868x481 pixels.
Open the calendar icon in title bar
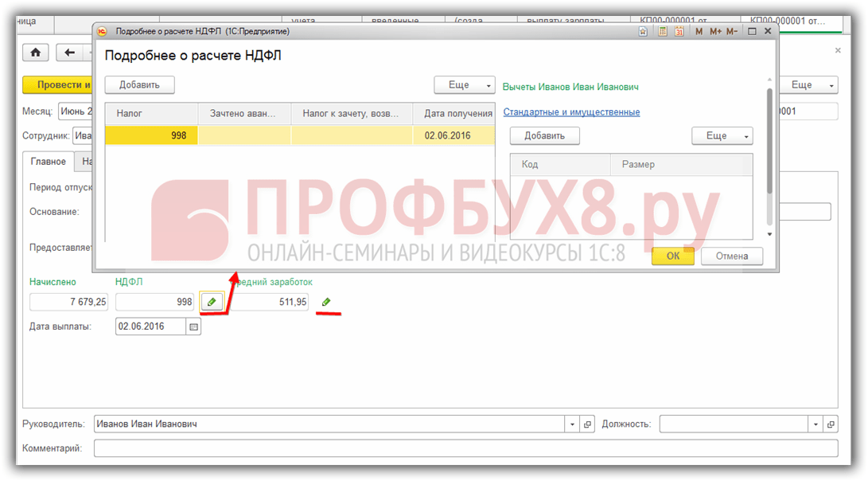click(x=679, y=32)
